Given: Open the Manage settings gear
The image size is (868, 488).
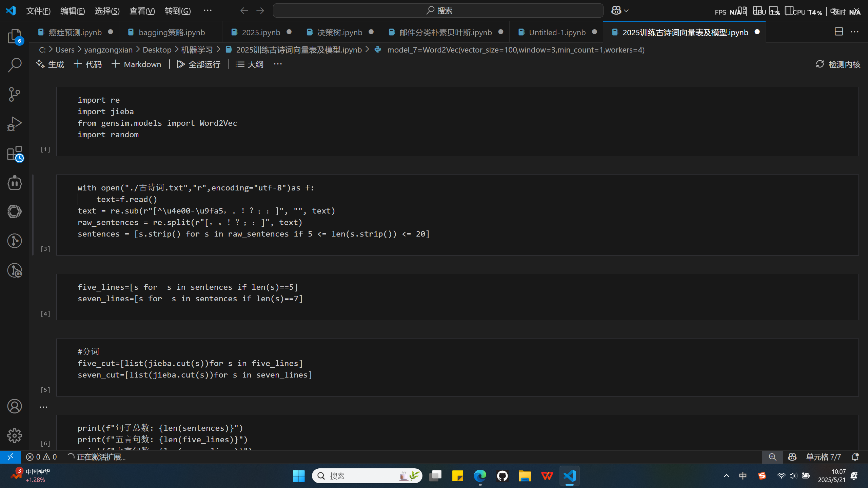Looking at the screenshot, I should coord(14,435).
